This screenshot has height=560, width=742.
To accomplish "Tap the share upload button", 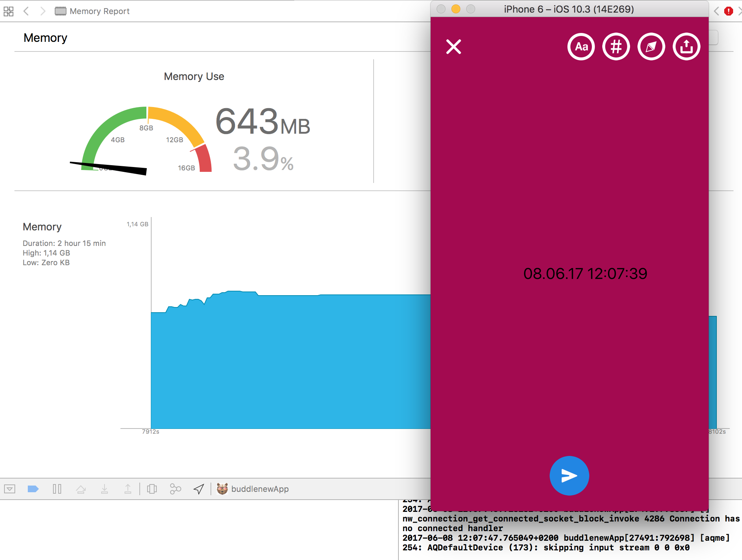I will 686,47.
